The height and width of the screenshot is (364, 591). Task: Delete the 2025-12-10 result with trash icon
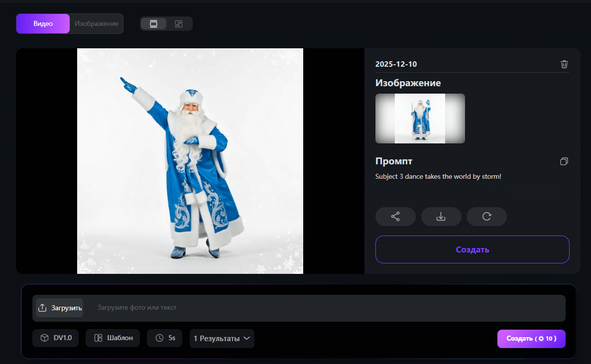[564, 64]
